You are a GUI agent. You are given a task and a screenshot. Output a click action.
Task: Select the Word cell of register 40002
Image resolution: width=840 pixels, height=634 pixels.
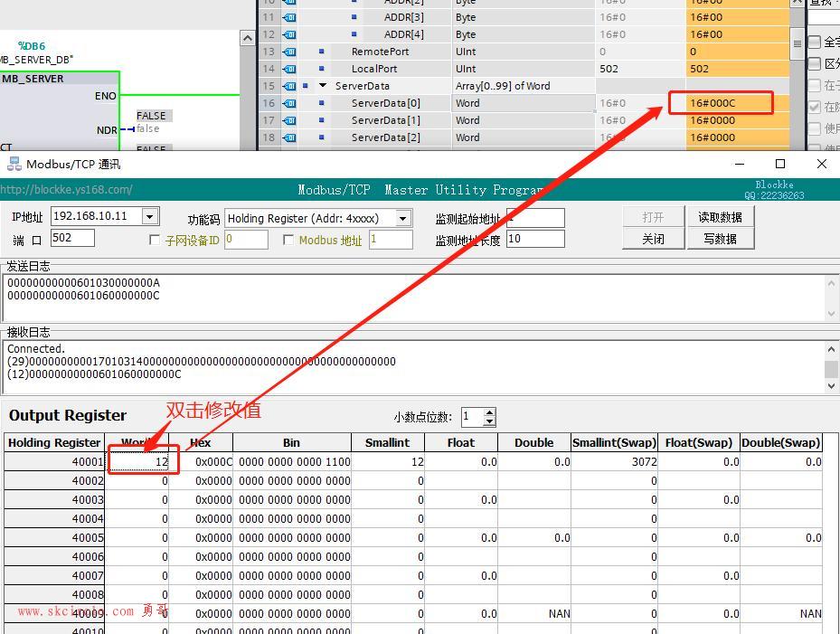click(x=137, y=481)
